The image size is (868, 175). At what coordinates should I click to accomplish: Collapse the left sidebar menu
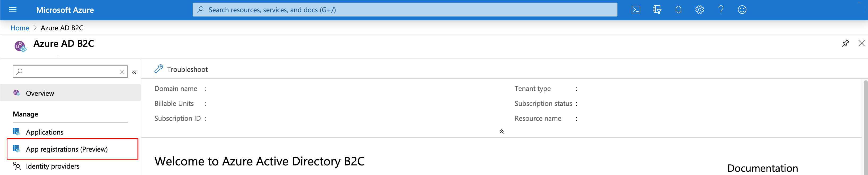[x=134, y=72]
